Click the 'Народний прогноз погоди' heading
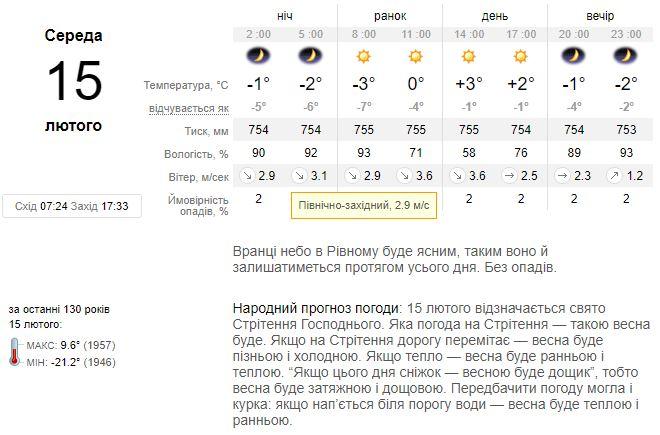 (318, 308)
